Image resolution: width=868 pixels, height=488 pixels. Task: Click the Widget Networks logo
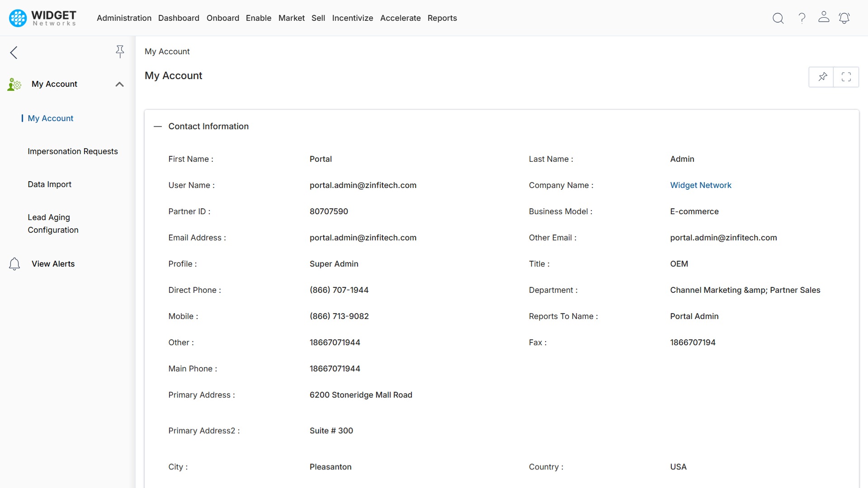(42, 18)
